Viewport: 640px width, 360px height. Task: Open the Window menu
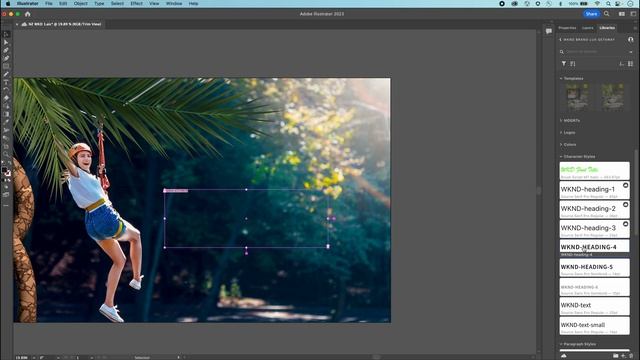[x=174, y=3]
